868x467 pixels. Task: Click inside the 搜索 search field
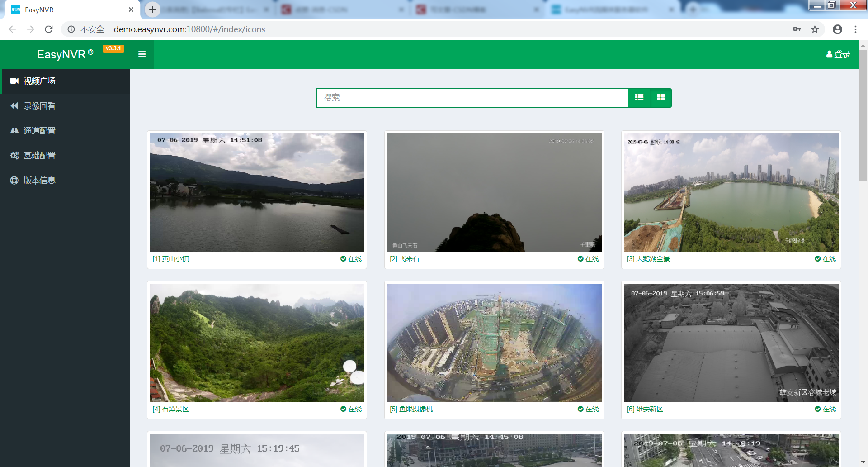[472, 98]
